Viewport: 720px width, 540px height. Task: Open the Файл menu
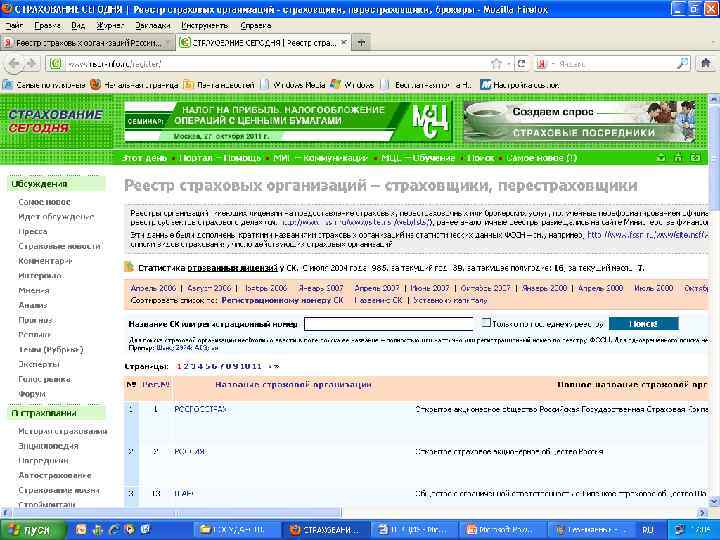coord(14,26)
